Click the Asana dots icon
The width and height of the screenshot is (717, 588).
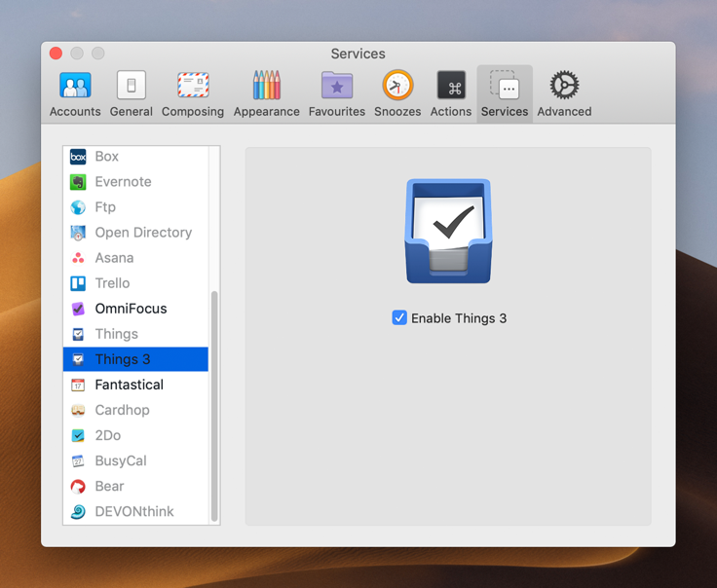pos(78,258)
